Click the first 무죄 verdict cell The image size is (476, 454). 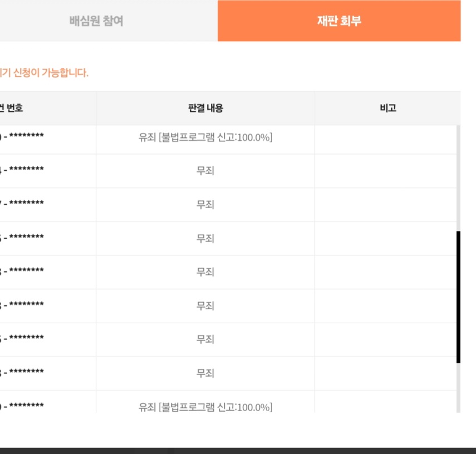[x=205, y=171]
